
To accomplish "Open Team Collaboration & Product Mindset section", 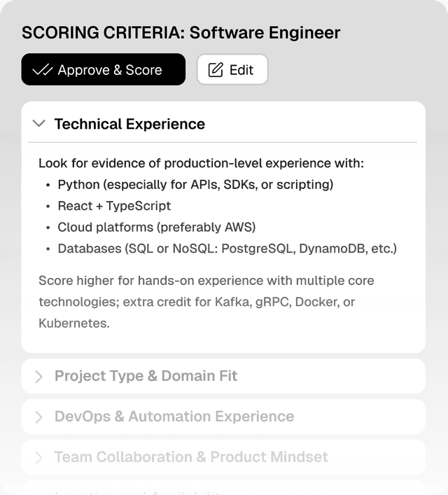I will pyautogui.click(x=191, y=457).
